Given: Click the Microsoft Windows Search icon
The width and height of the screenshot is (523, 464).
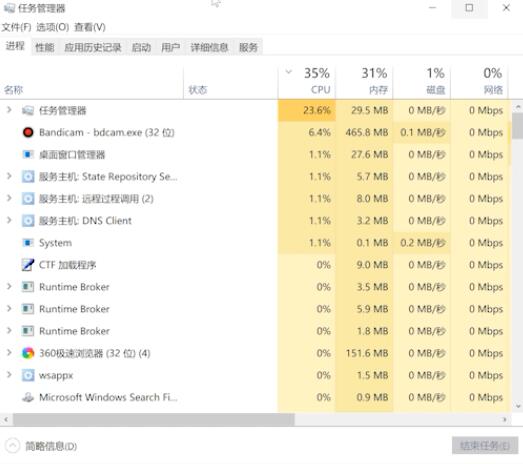Looking at the screenshot, I should pos(28,397).
